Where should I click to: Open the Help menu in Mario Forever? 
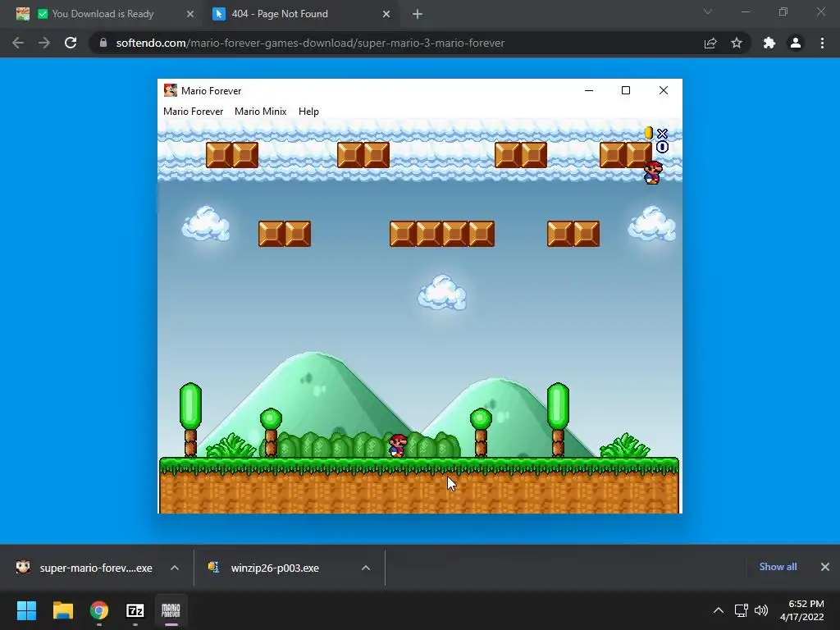(x=308, y=112)
